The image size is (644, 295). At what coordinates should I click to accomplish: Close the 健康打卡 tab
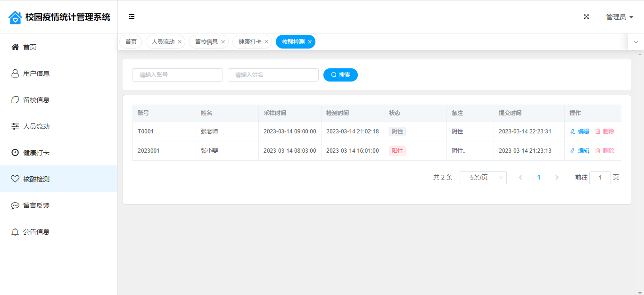click(x=266, y=42)
